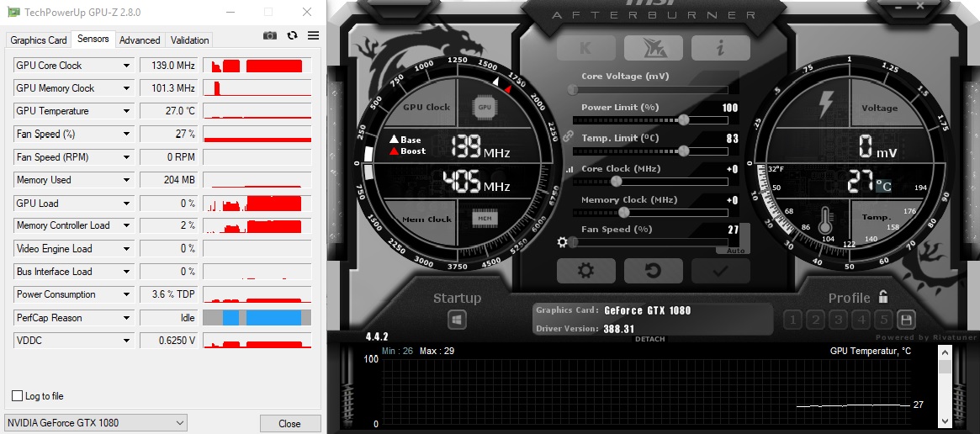Click the monitoring graph scrollbar down arrow
This screenshot has width=980, height=434.
pos(945,421)
